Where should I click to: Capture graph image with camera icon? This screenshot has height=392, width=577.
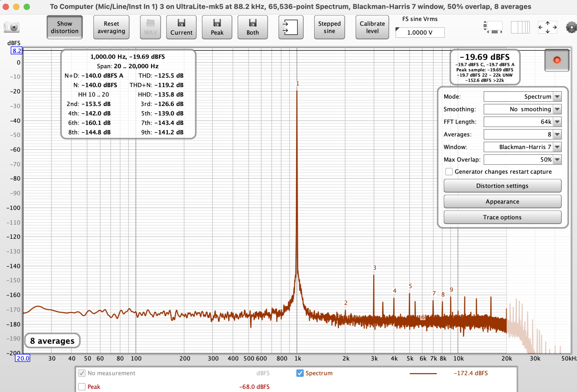pos(12,27)
